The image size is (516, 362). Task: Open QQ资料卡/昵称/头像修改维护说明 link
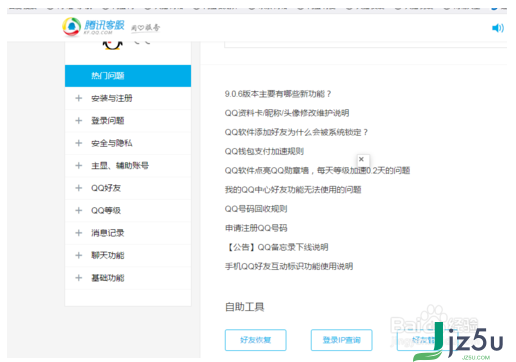[287, 113]
